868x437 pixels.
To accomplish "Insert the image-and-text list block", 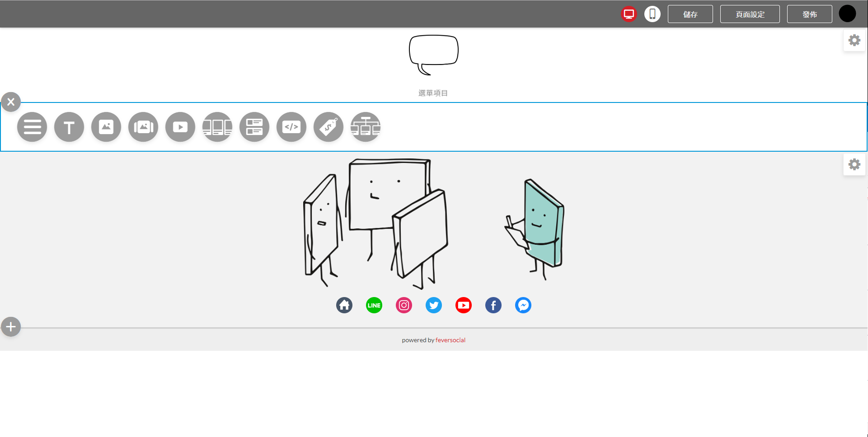I will [254, 127].
